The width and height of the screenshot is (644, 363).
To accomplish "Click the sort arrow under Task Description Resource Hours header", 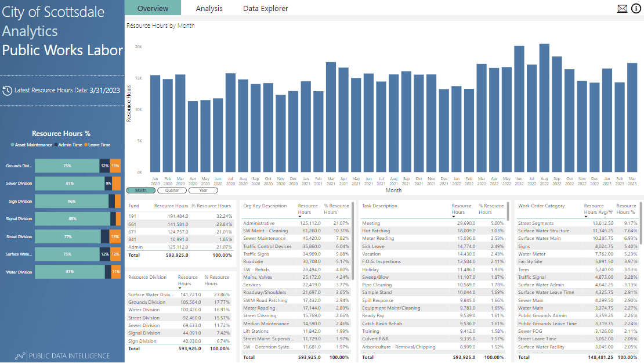I will click(x=454, y=217).
